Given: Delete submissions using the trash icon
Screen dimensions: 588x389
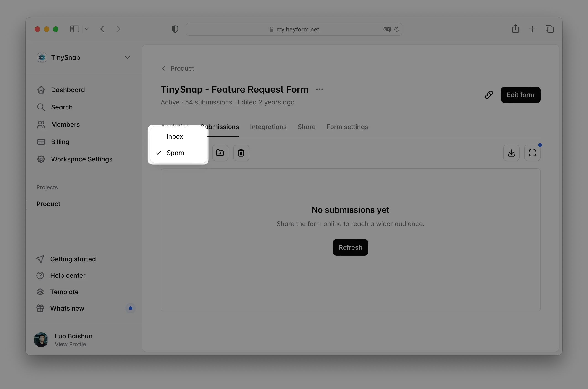Looking at the screenshot, I should (241, 153).
